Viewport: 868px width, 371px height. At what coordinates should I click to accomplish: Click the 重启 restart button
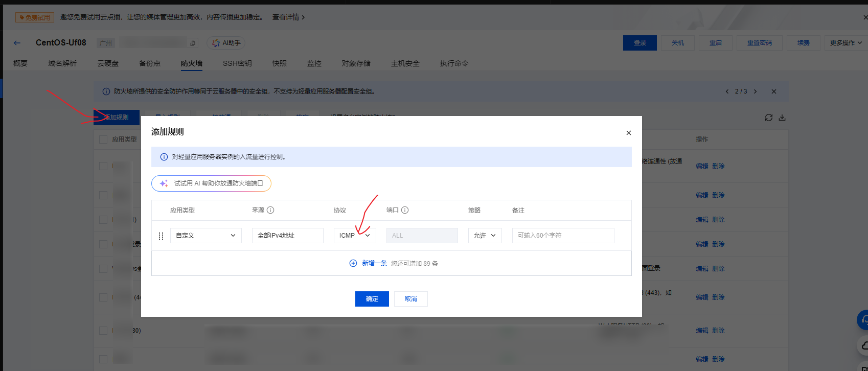pyautogui.click(x=716, y=43)
